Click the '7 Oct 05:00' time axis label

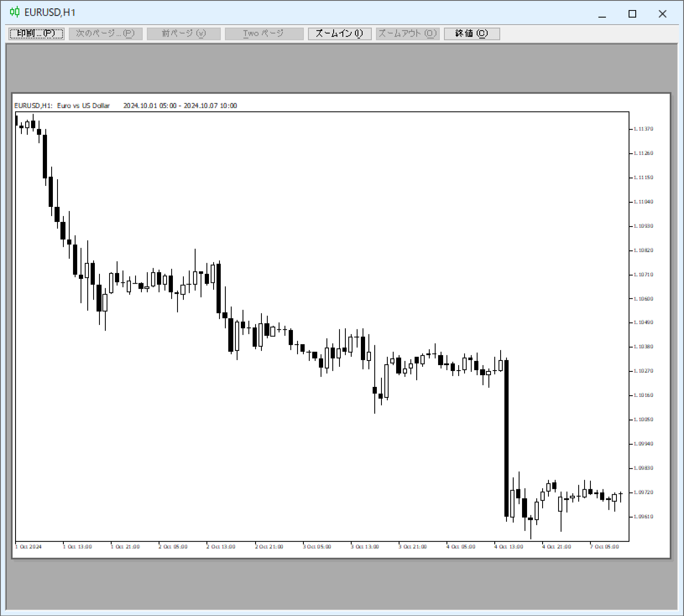tap(604, 547)
